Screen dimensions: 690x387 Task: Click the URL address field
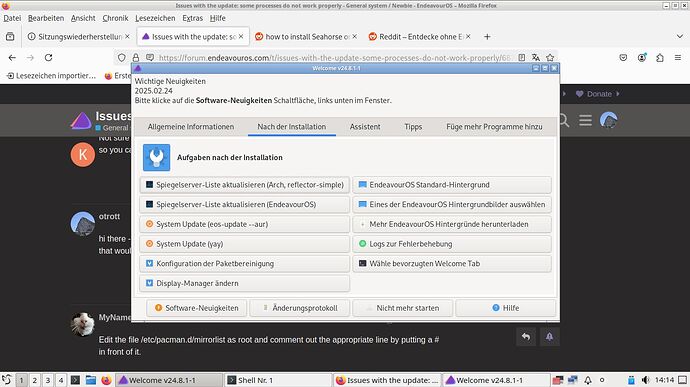point(334,58)
